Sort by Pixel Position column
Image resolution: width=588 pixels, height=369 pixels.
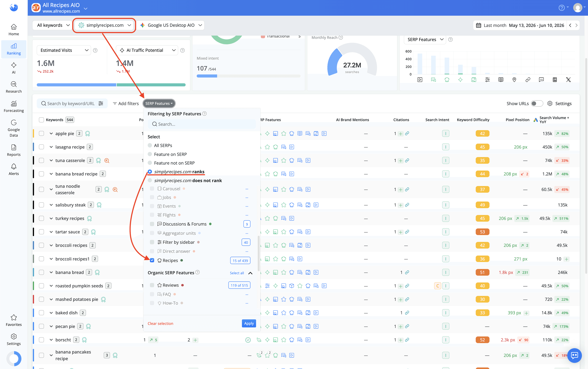517,120
